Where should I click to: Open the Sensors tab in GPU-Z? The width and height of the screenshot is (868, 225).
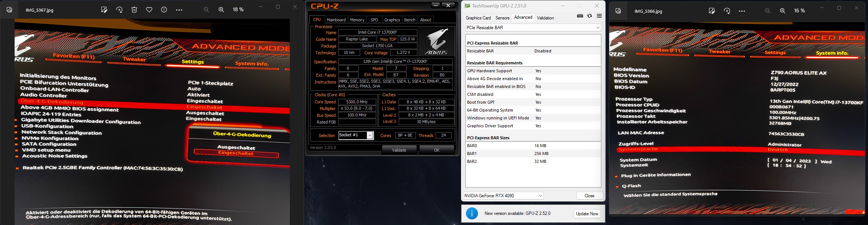coord(502,18)
